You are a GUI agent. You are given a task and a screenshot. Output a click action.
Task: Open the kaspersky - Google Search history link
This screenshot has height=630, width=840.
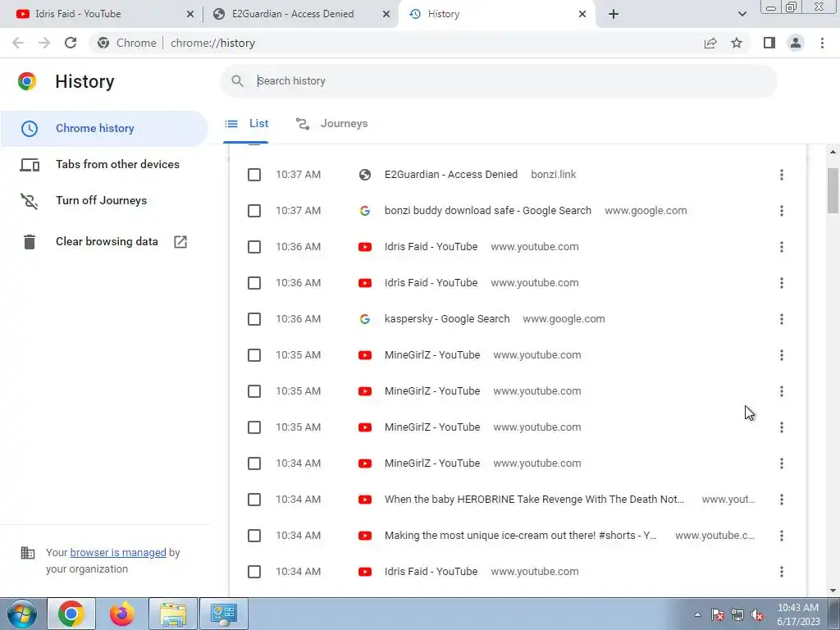click(x=447, y=319)
